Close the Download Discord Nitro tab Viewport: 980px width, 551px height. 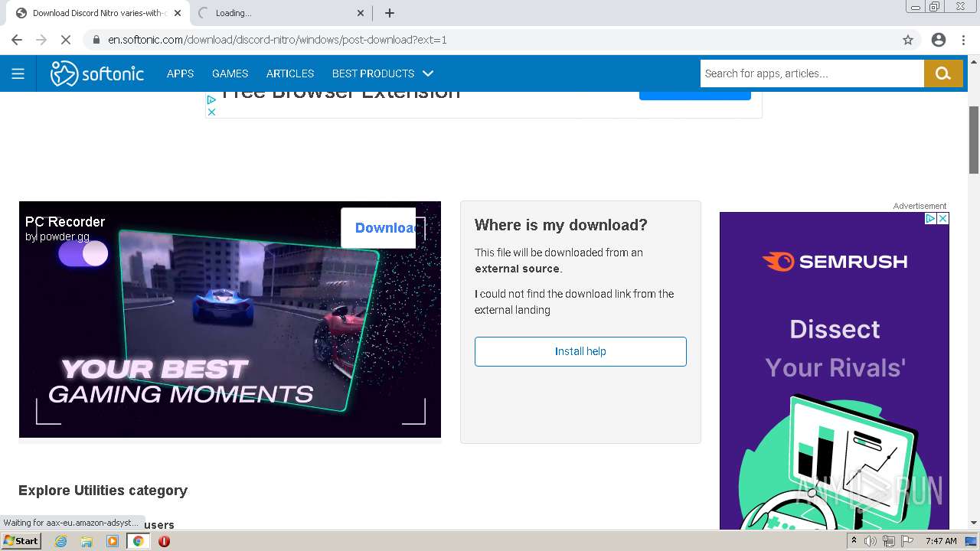(x=177, y=13)
